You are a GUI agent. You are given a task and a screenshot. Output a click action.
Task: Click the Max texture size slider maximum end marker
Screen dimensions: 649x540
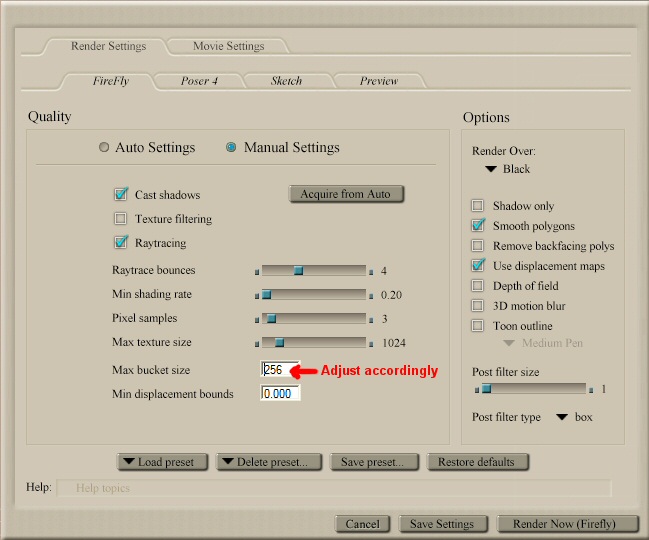[371, 344]
